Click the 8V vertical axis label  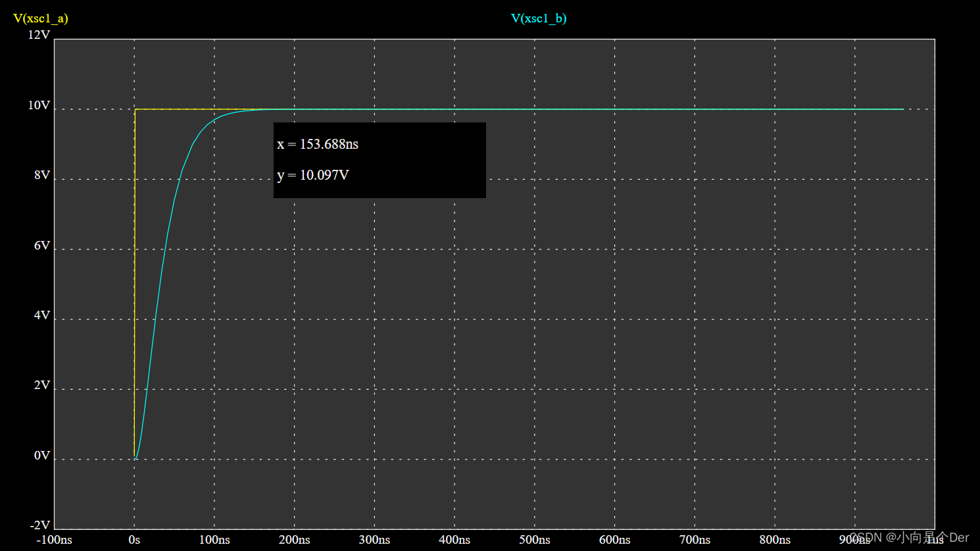pyautogui.click(x=42, y=175)
